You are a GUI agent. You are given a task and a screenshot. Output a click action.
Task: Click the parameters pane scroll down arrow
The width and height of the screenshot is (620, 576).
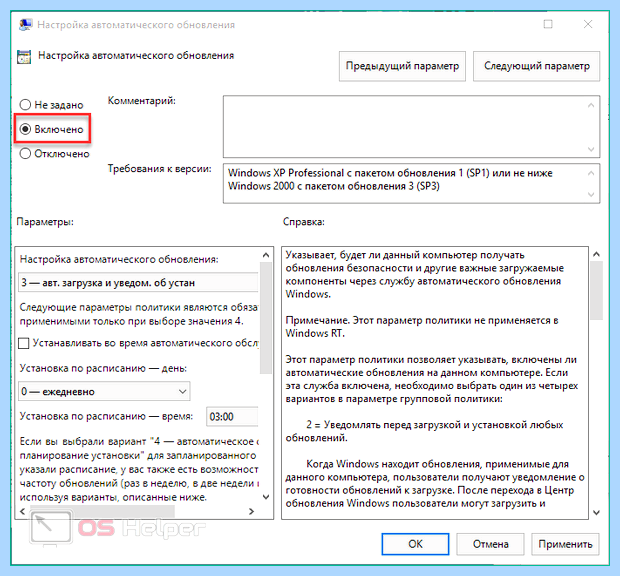click(x=266, y=497)
